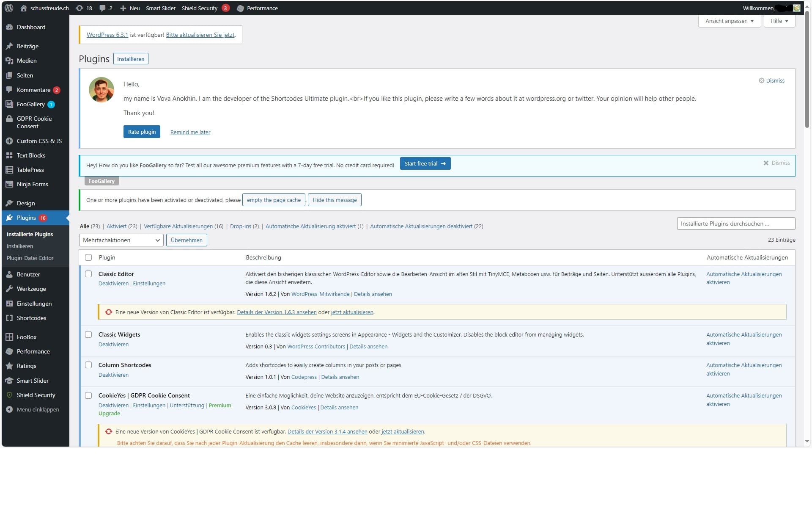This screenshot has height=508, width=812.
Task: Toggle checkbox next to Classic Widgets plugin
Action: pos(88,334)
